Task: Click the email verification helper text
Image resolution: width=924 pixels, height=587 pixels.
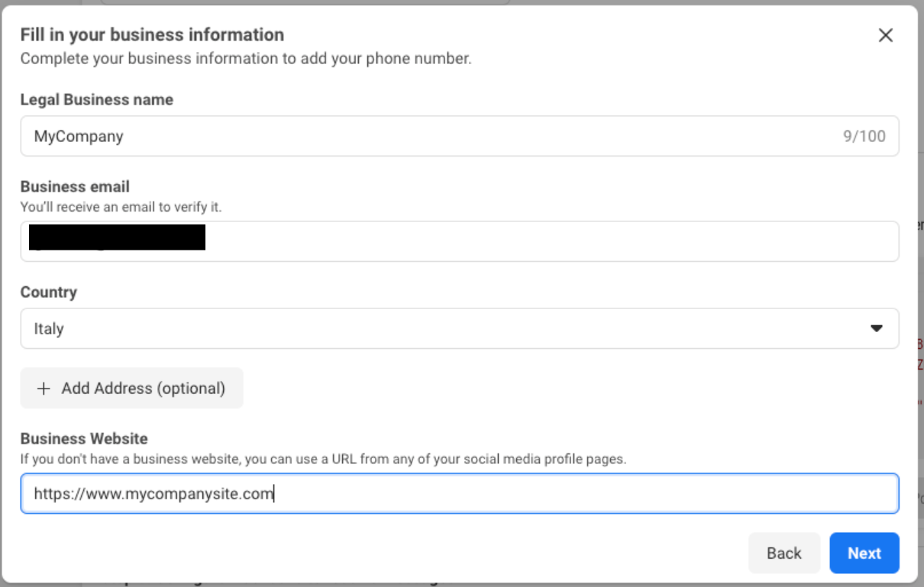Action: [121, 207]
